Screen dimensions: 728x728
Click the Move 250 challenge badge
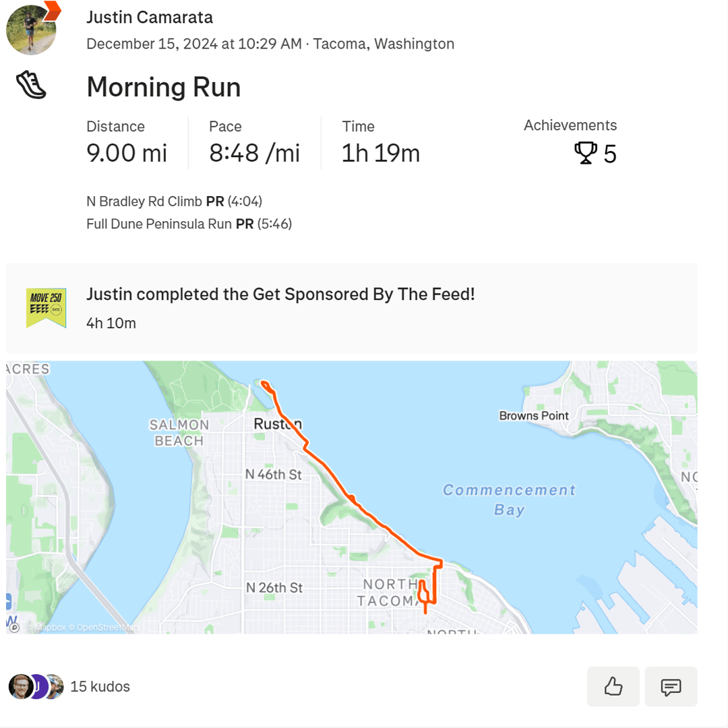click(46, 308)
